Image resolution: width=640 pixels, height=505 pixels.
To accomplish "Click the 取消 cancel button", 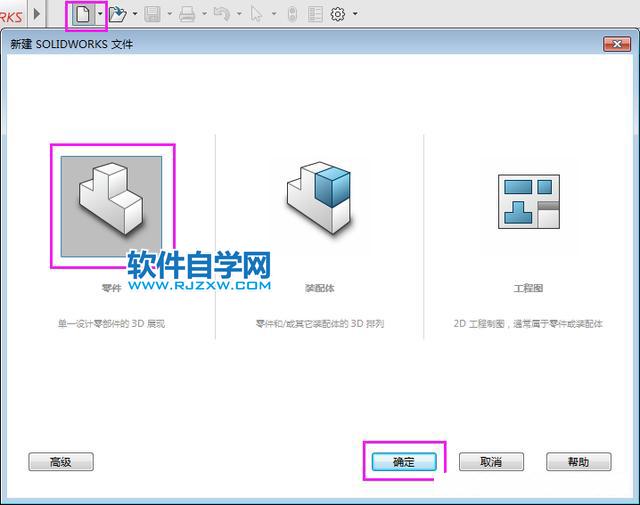I will (491, 462).
